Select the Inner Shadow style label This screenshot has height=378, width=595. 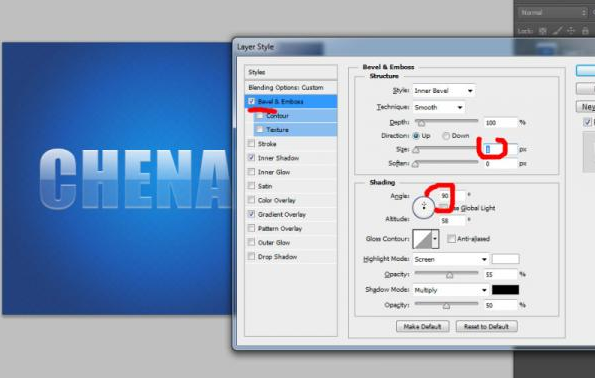tap(279, 158)
